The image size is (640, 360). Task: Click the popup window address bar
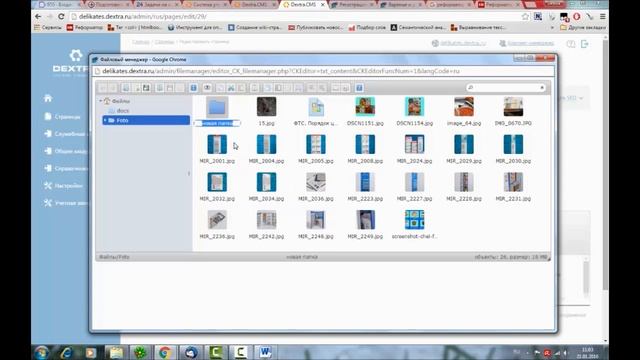coord(322,71)
